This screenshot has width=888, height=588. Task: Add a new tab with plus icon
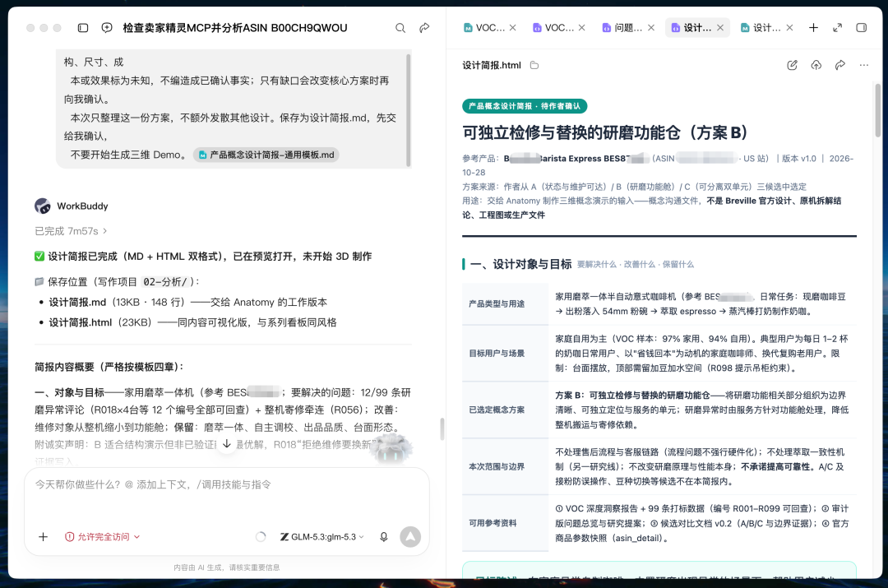click(813, 28)
